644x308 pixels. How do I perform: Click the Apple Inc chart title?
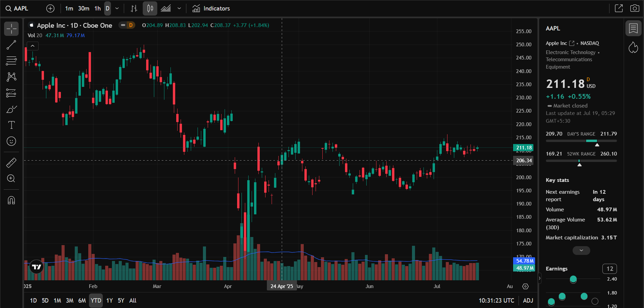(74, 25)
